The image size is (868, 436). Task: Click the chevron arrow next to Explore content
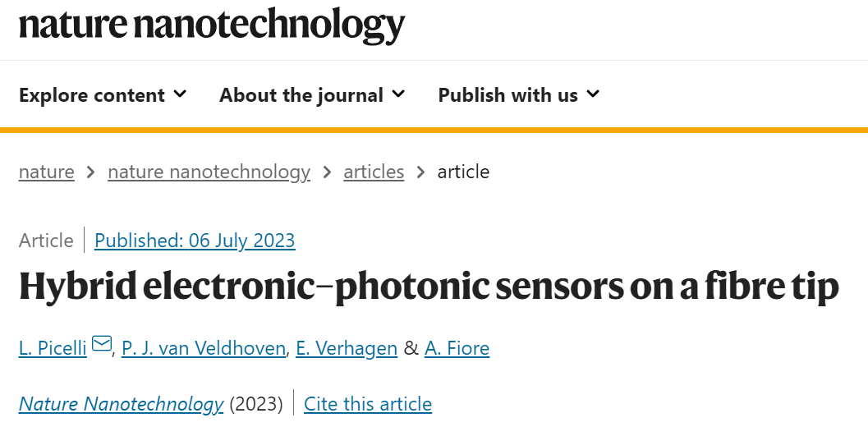[180, 94]
